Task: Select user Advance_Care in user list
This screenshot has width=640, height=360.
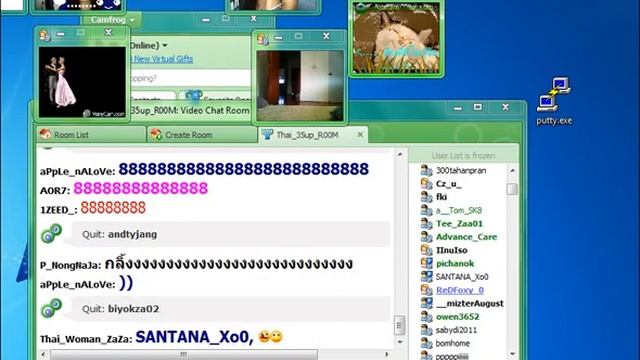Action: point(467,237)
